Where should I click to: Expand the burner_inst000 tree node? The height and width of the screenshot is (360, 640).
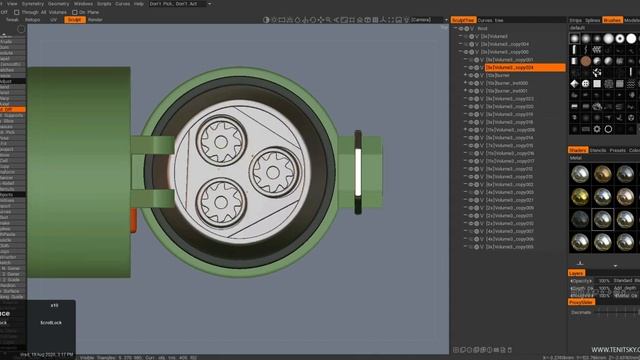tap(465, 83)
